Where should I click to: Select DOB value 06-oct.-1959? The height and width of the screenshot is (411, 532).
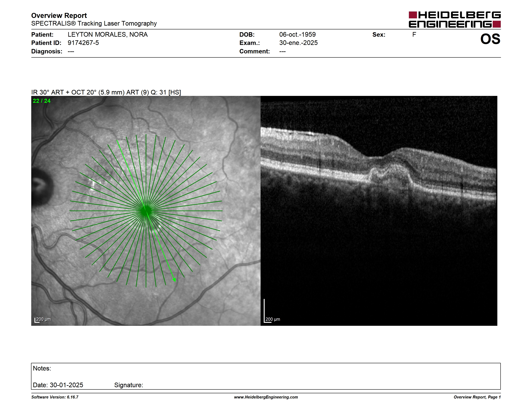(297, 35)
